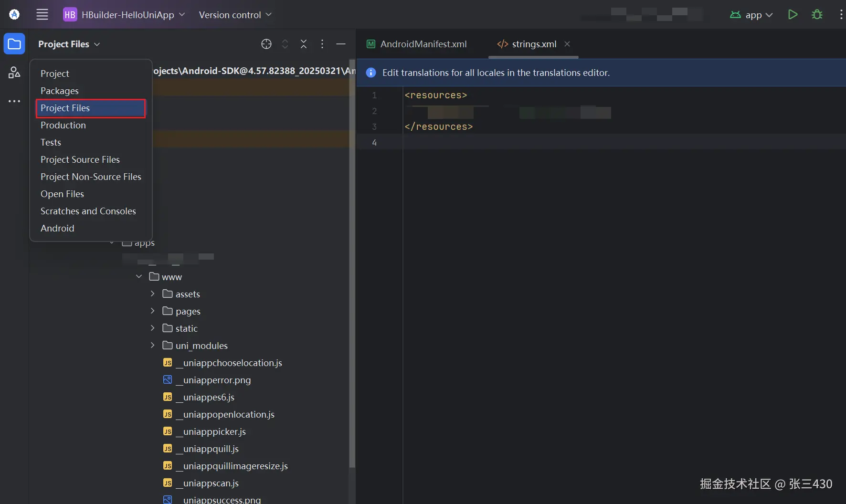Click the opening <resources> tag in editor
Image resolution: width=846 pixels, height=504 pixels.
[436, 95]
